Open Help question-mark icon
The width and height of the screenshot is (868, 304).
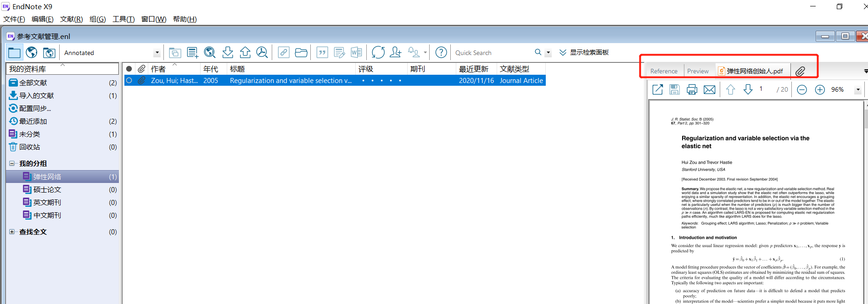pyautogui.click(x=441, y=53)
